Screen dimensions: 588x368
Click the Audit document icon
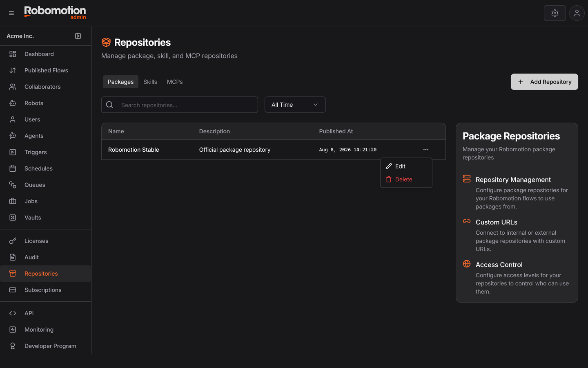(13, 257)
